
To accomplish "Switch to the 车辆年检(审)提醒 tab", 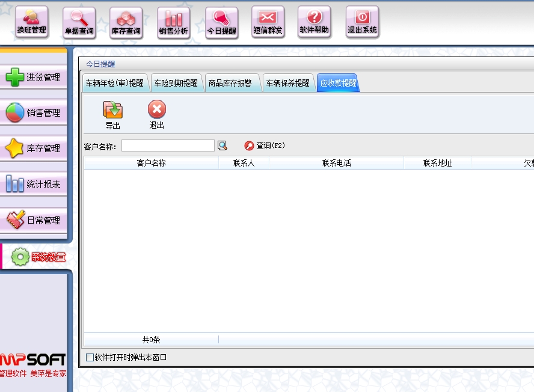I will (x=114, y=83).
